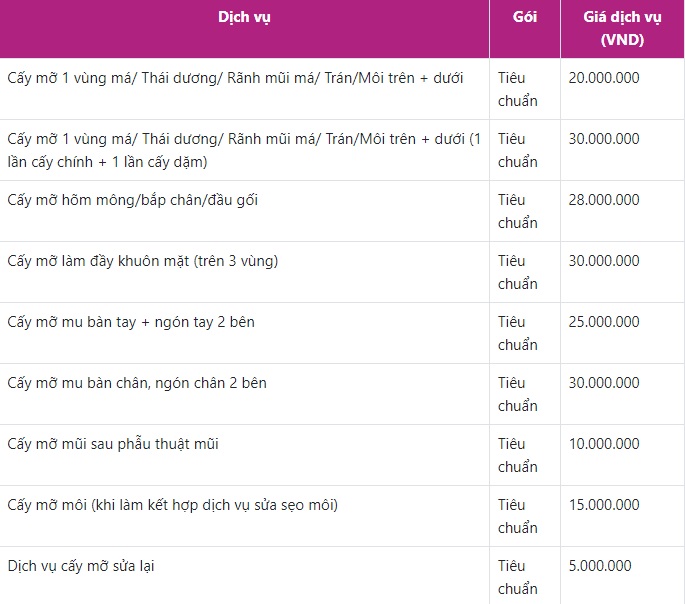Select the price 25.000.000 cell

click(x=603, y=322)
